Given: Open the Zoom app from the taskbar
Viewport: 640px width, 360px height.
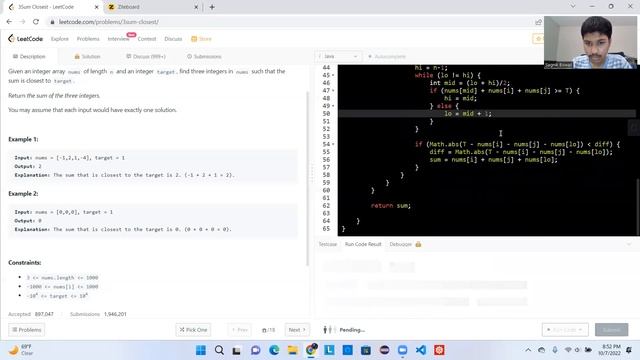Looking at the screenshot, I should click(x=402, y=350).
